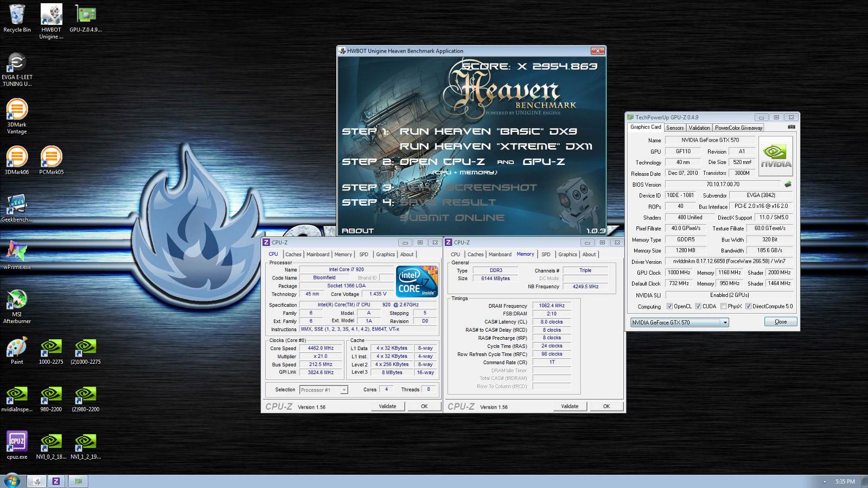The image size is (868, 488).
Task: Click Run Heaven "Xtreme" DX11
Action: (x=496, y=147)
